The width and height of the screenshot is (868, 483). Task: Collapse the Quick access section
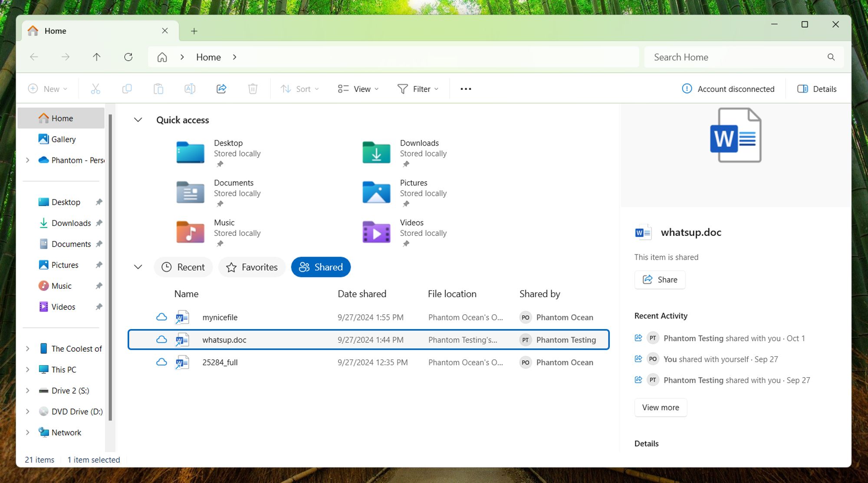[138, 120]
